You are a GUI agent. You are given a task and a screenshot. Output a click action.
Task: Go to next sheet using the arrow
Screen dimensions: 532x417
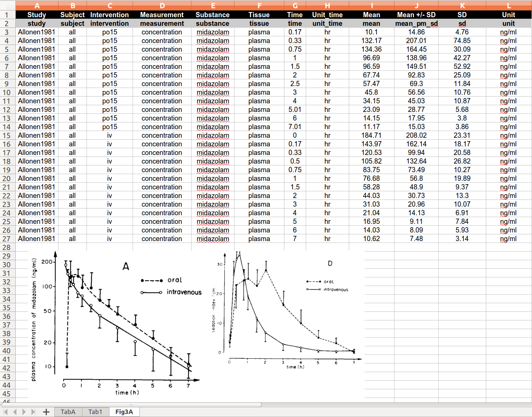tap(24, 412)
